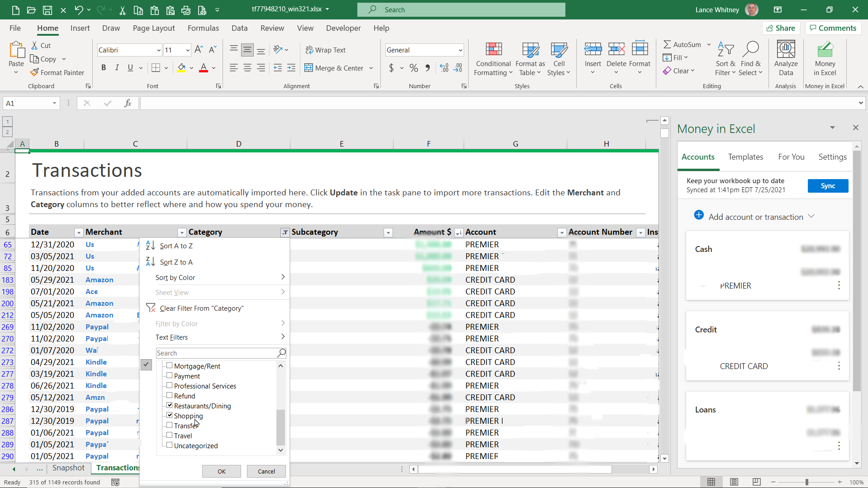This screenshot has height=488, width=868.
Task: Open the Date column filter dropdown
Action: coord(79,232)
